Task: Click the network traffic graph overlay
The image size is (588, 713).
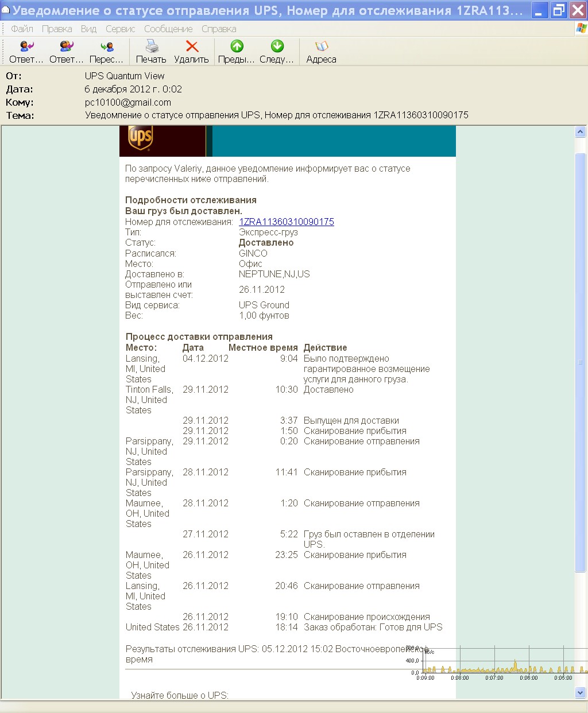Action: pyautogui.click(x=497, y=663)
